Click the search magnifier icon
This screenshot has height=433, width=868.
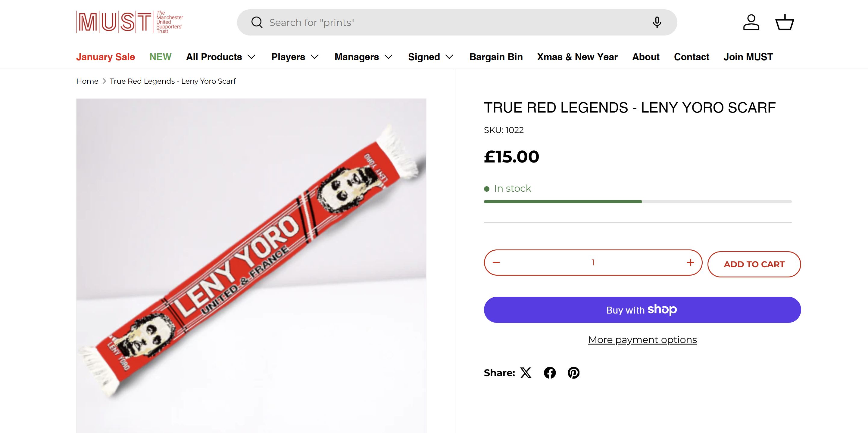tap(257, 23)
